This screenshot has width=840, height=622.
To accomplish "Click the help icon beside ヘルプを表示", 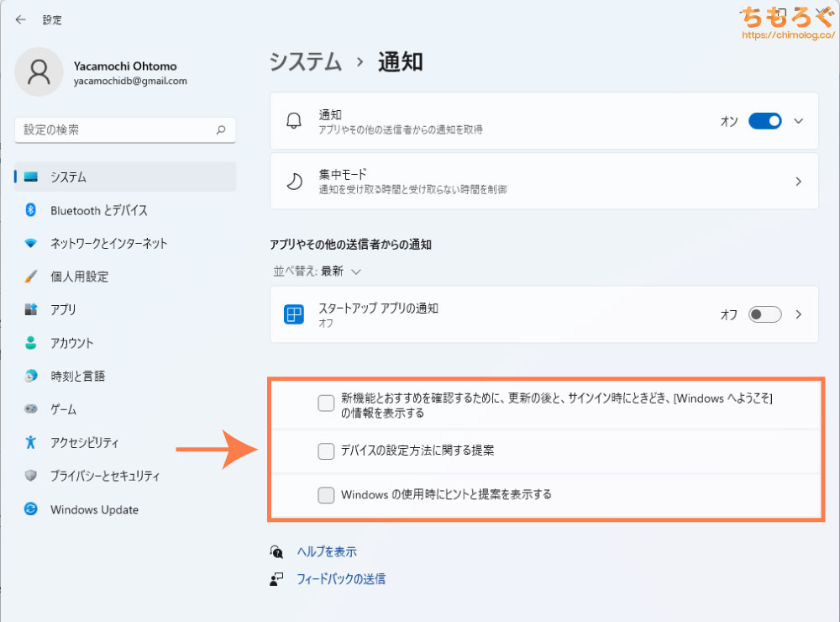I will pyautogui.click(x=276, y=551).
